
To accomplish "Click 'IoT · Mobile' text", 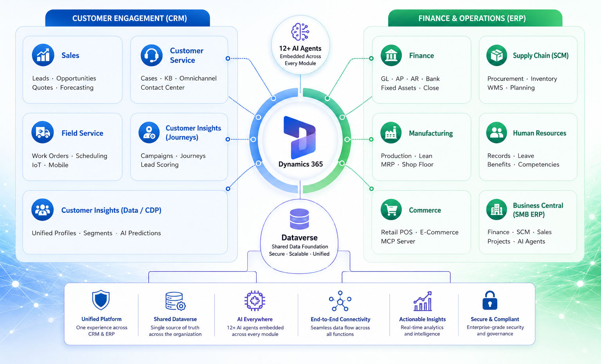I will tap(50, 165).
